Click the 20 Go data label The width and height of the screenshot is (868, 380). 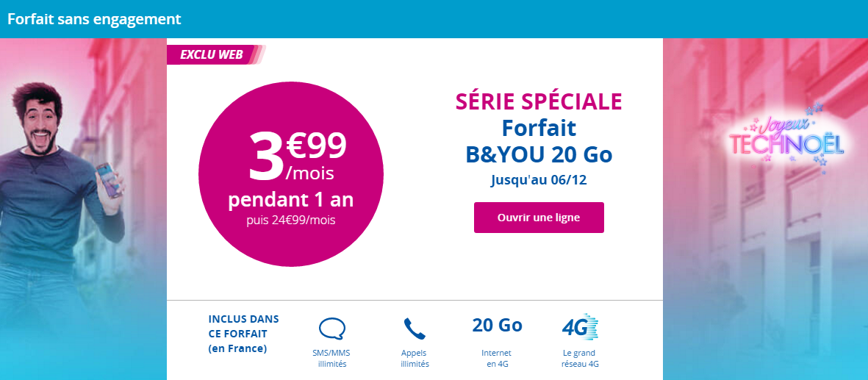[x=497, y=325]
